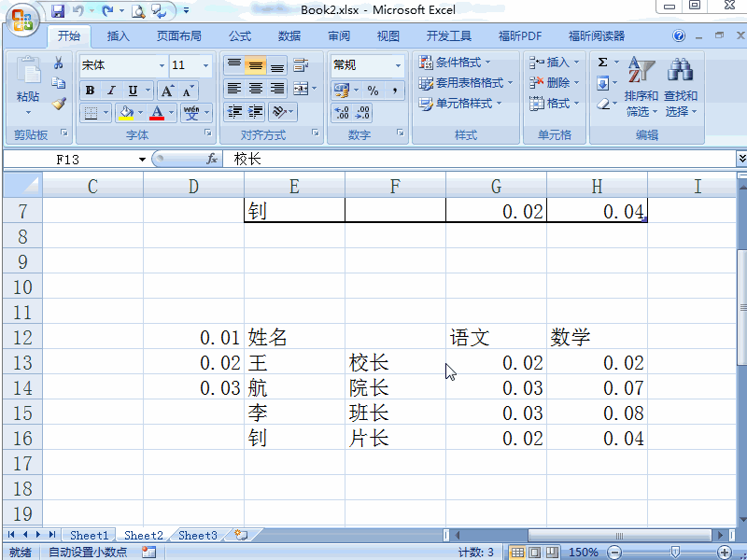Click the Save icon on the Quick Access Toolbar
The width and height of the screenshot is (747, 560).
tap(56, 9)
